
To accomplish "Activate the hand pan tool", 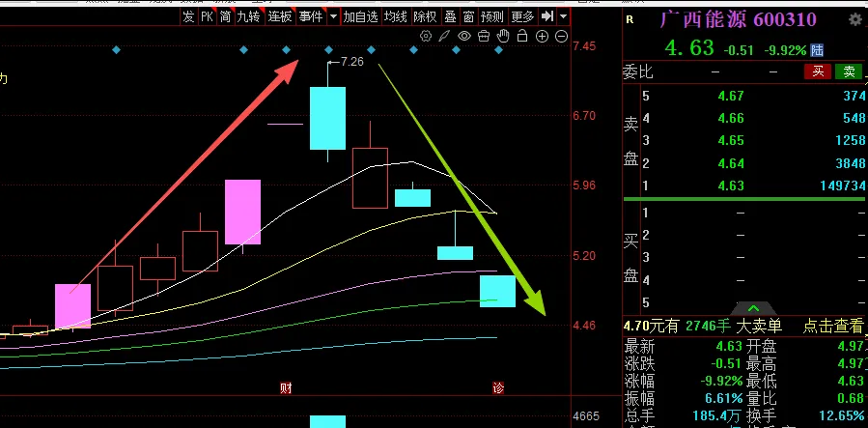I will 503,37.
